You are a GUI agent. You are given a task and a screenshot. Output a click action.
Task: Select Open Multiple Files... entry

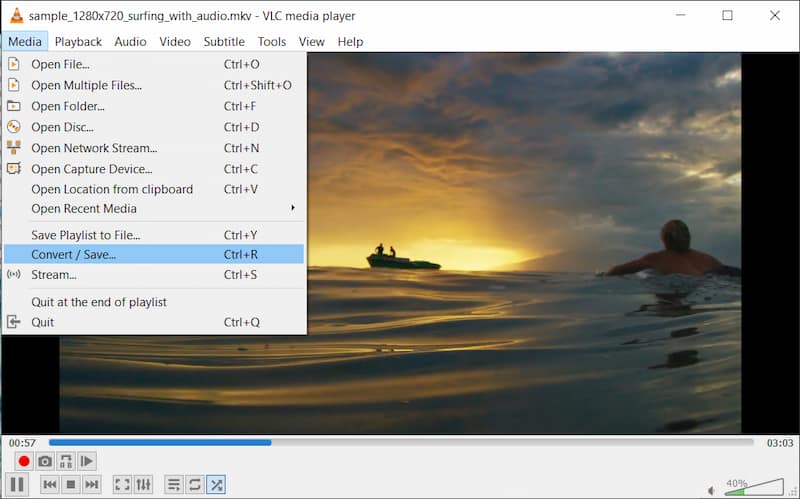pyautogui.click(x=154, y=85)
